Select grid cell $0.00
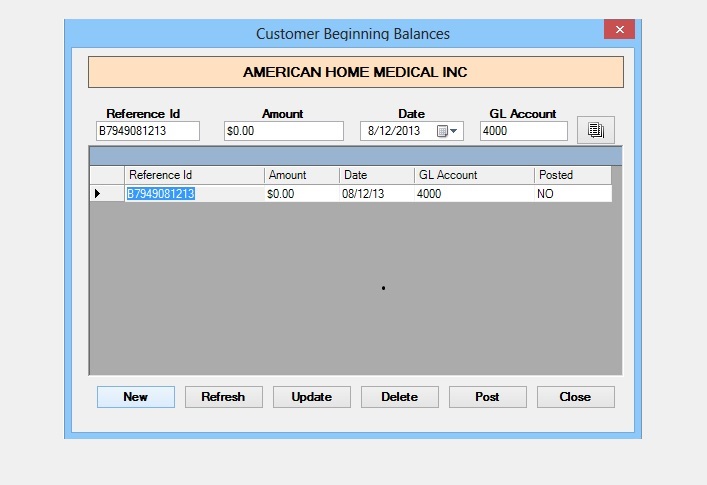 pyautogui.click(x=302, y=194)
